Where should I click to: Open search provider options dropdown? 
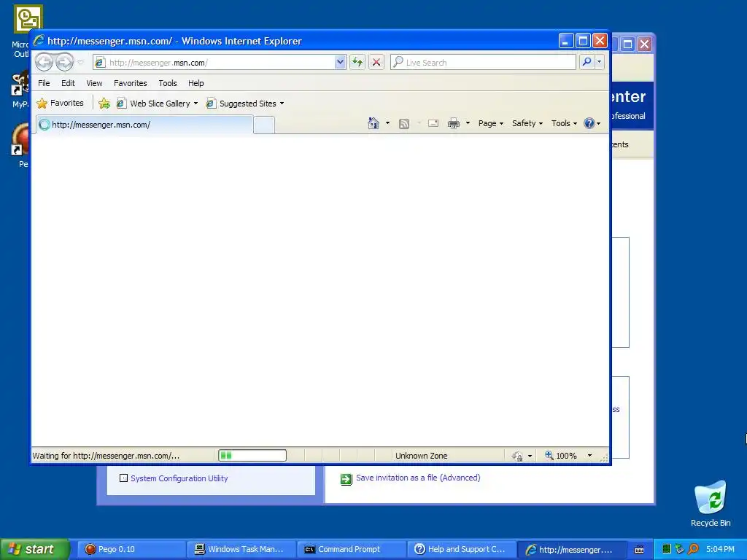600,63
